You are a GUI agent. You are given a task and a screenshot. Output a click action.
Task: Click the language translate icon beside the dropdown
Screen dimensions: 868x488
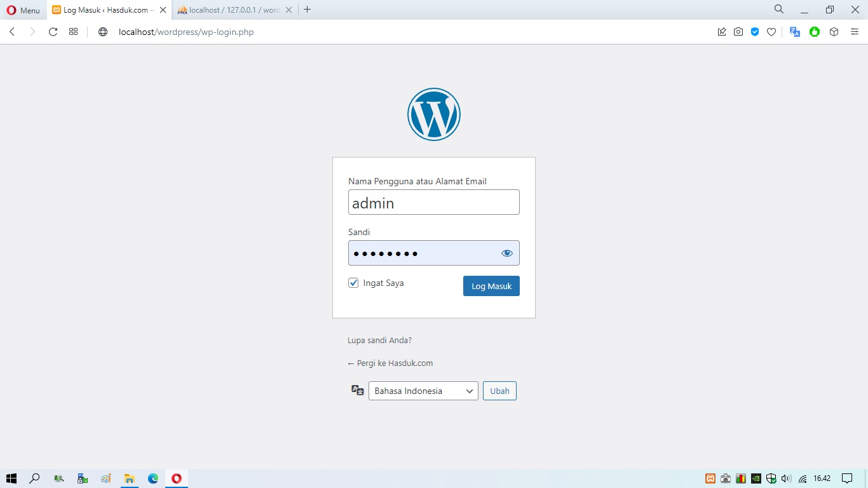358,390
